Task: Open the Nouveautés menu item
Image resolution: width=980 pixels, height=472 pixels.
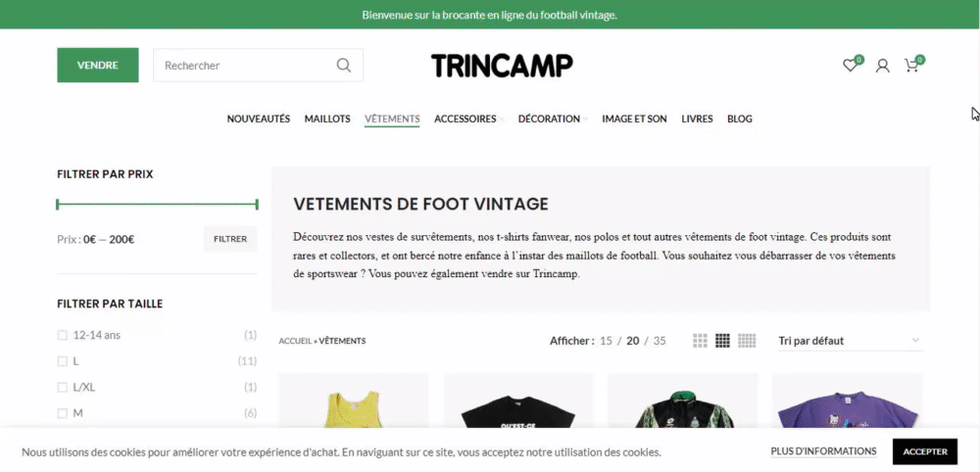Action: (x=258, y=118)
